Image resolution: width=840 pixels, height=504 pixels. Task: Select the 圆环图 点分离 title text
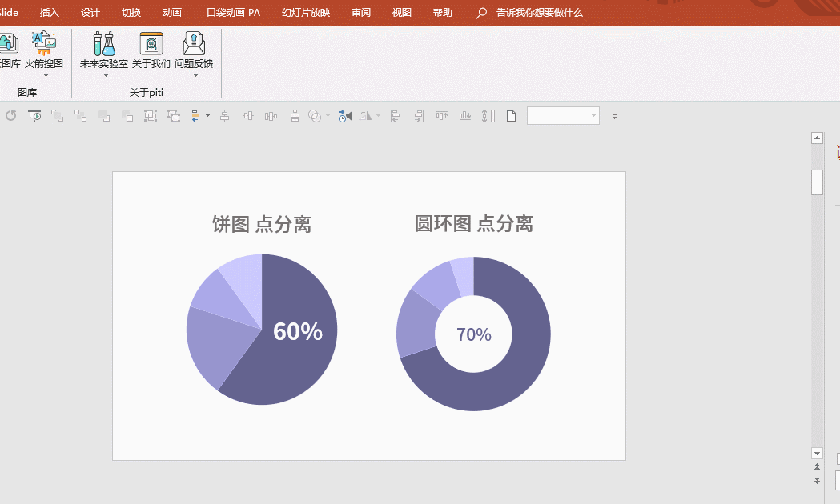[x=473, y=224]
